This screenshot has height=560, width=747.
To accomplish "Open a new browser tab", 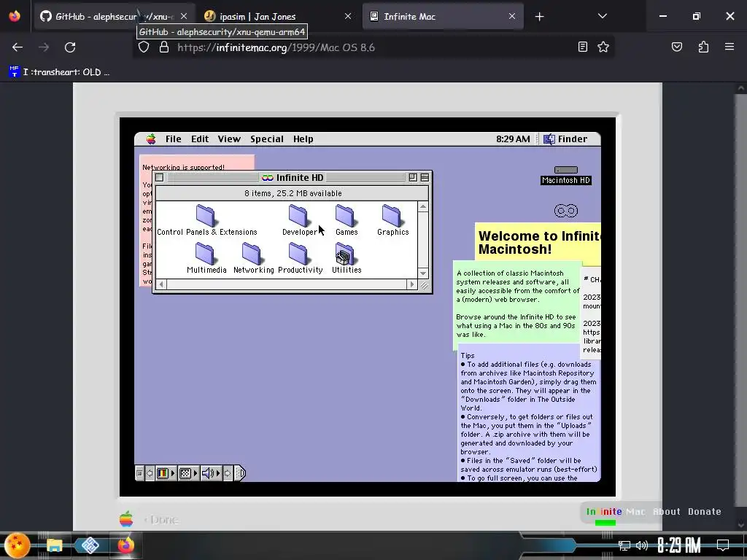I will (x=539, y=17).
